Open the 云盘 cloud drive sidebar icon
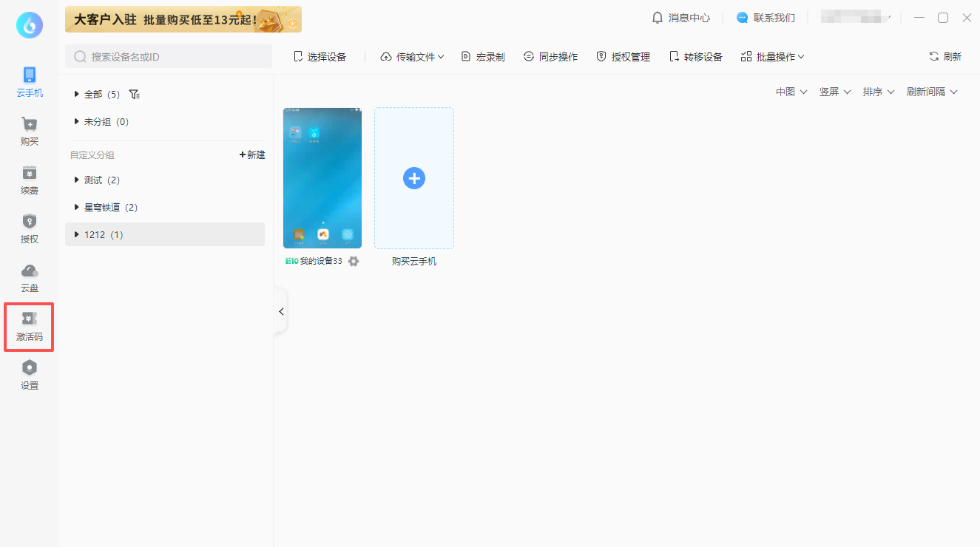Viewport: 980px width, 547px height. 29,277
